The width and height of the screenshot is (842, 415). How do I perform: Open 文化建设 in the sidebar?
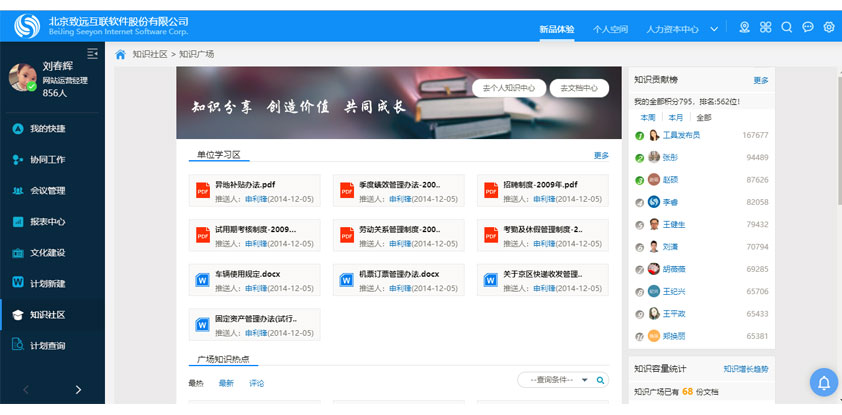47,253
